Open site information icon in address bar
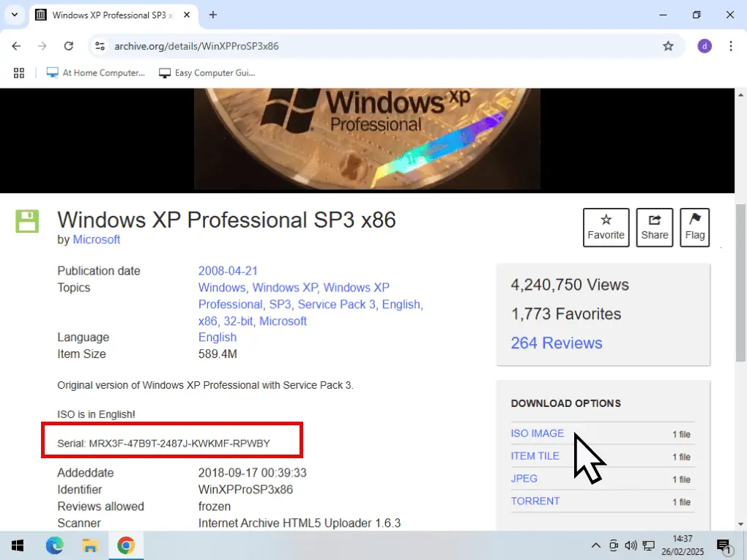The height and width of the screenshot is (560, 747). tap(100, 46)
